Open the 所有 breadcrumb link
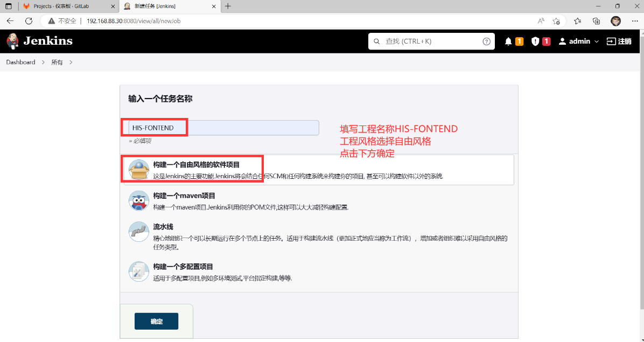 [57, 62]
